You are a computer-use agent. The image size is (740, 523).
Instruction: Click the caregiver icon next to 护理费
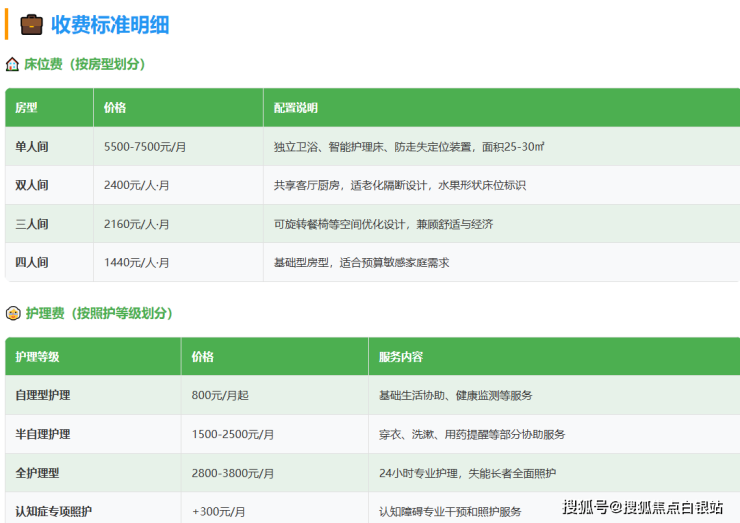pos(12,313)
